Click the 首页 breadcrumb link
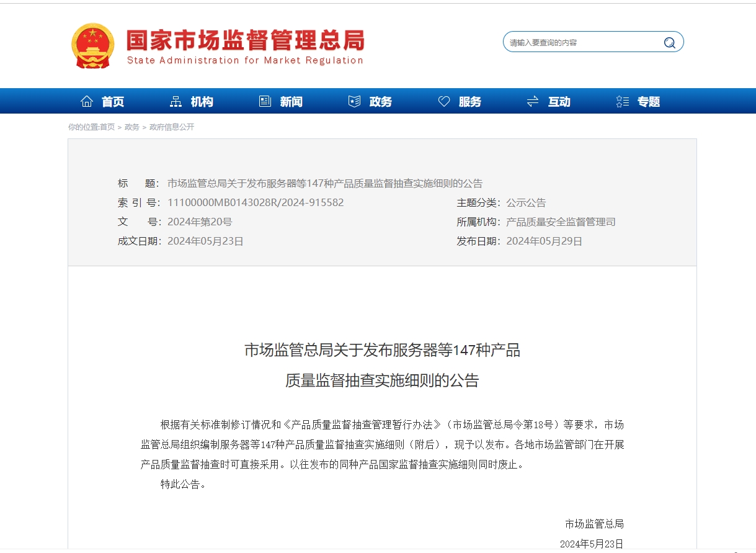Viewport: 756px width, 553px height. pos(107,127)
